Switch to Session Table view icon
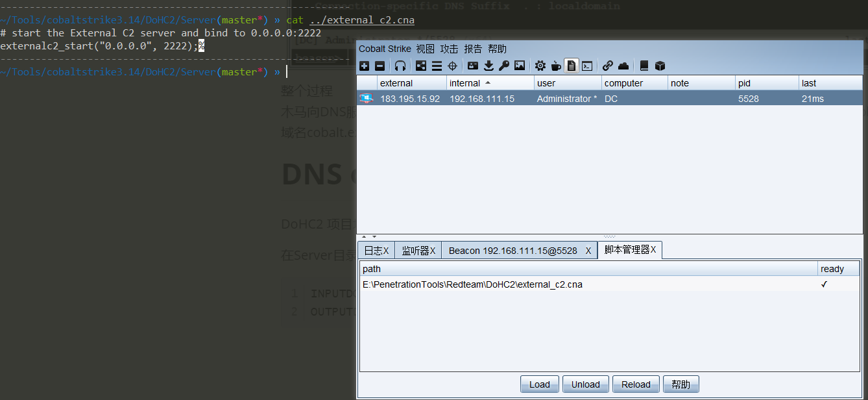Viewport: 868px width, 400px height. click(437, 66)
